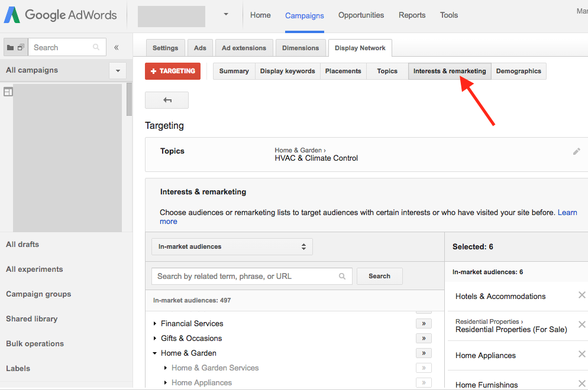The height and width of the screenshot is (390, 588).
Task: Expand the Financial Services category
Action: [155, 324]
